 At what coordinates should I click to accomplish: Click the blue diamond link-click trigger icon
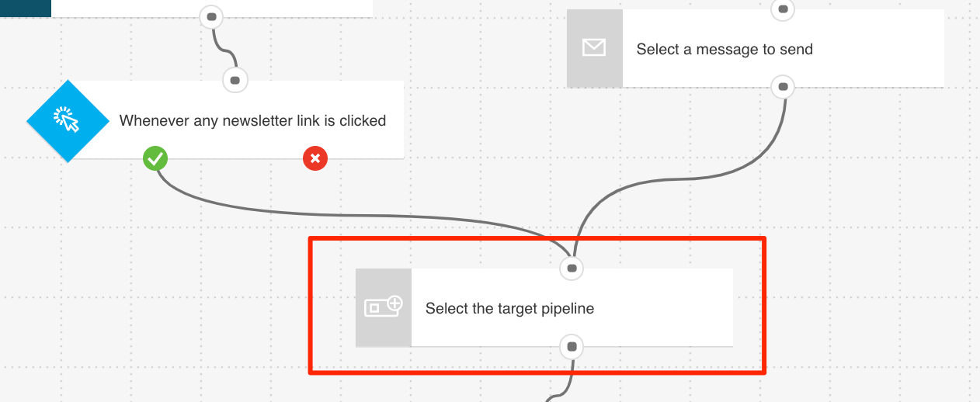pos(68,120)
